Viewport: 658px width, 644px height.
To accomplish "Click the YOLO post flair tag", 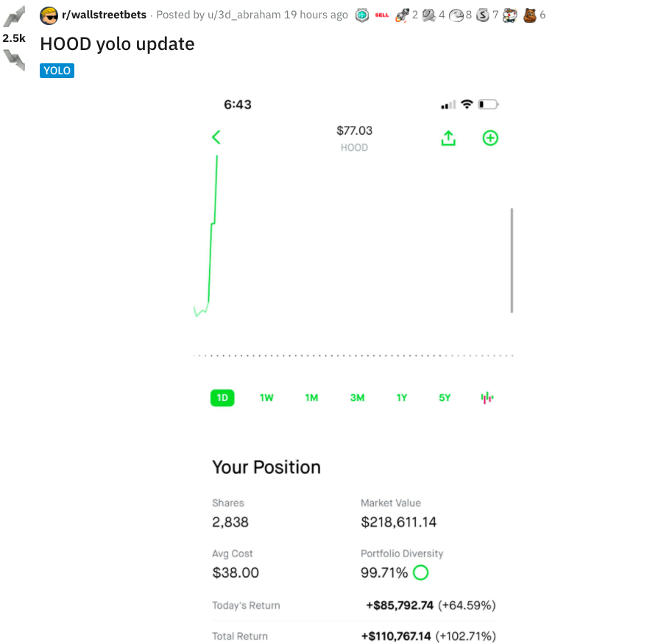I will [57, 71].
